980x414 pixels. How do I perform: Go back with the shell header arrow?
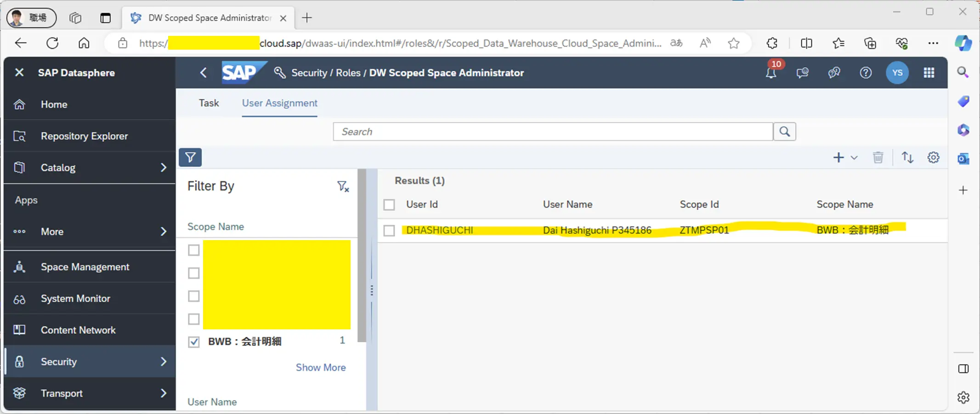tap(203, 73)
